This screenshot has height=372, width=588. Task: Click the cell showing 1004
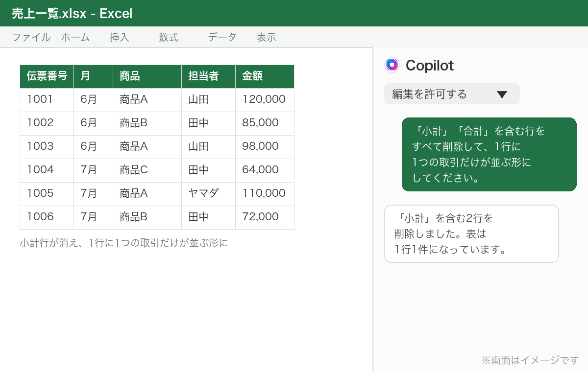(47, 170)
